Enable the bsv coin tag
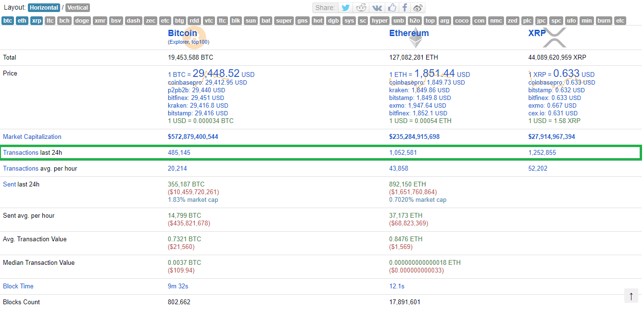The image size is (644, 310). 116,21
